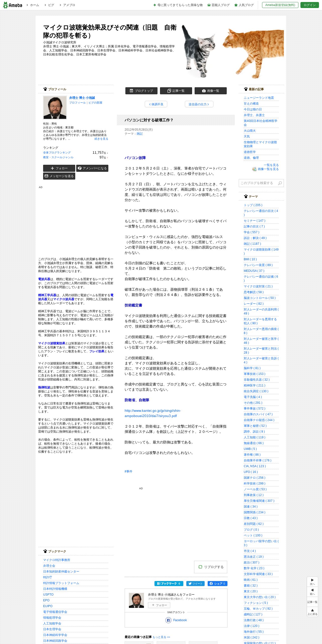Open theme UFO ( 16 )
This screenshot has width=322, height=644.
(x=251, y=472)
